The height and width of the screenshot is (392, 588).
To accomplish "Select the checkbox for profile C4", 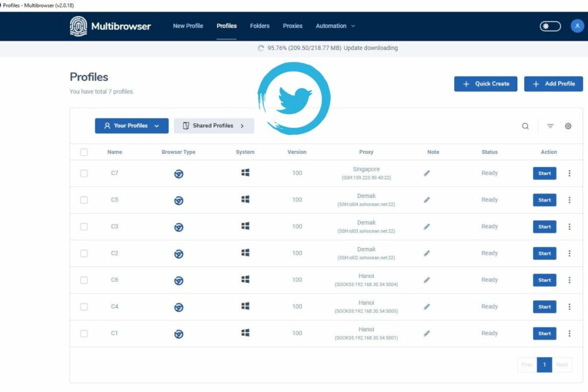I will (x=84, y=307).
